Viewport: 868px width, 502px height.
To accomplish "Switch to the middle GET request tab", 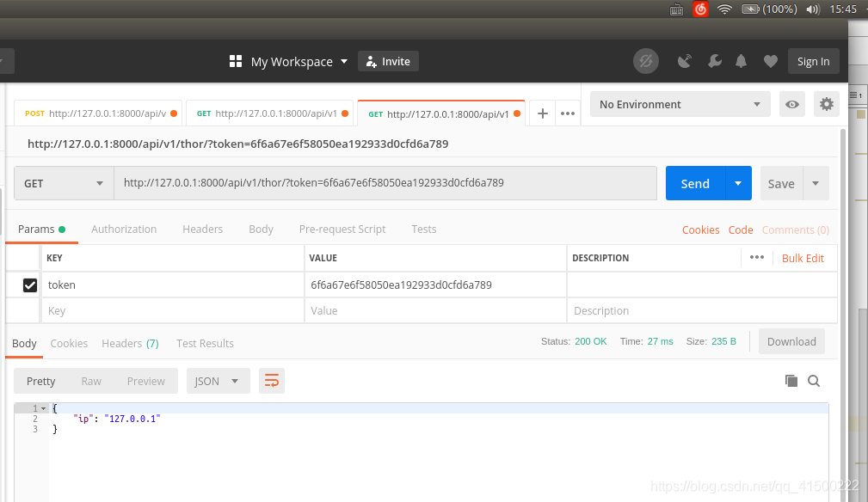I will tap(269, 113).
